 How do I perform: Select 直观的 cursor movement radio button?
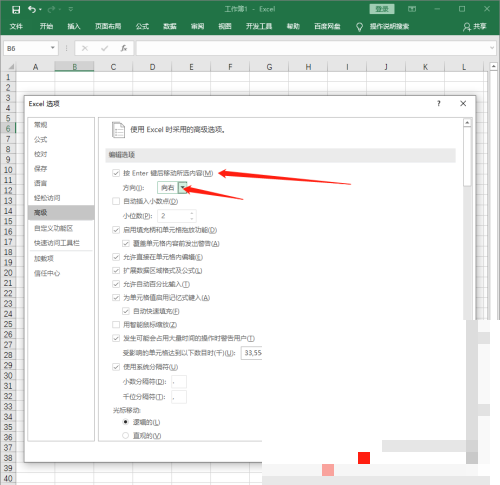pos(126,435)
